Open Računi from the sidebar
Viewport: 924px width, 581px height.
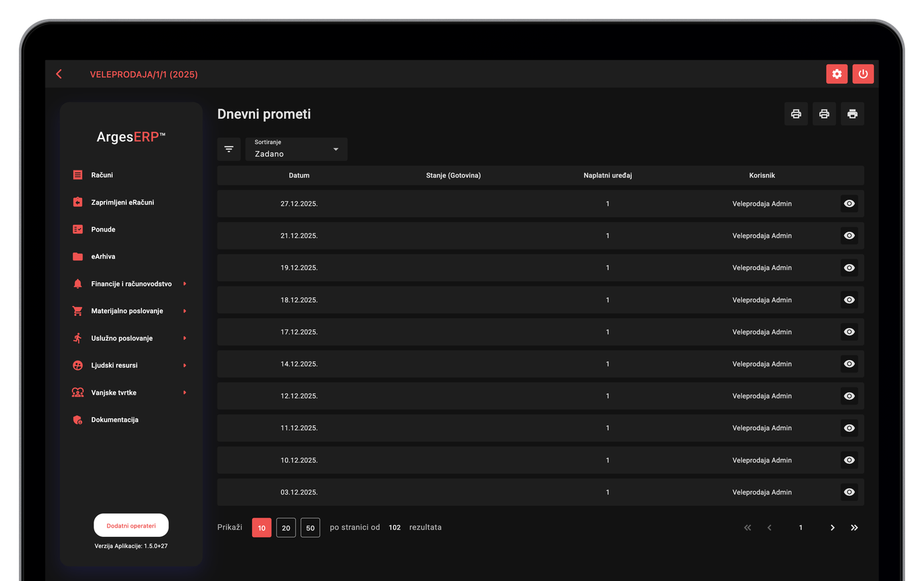coord(102,175)
